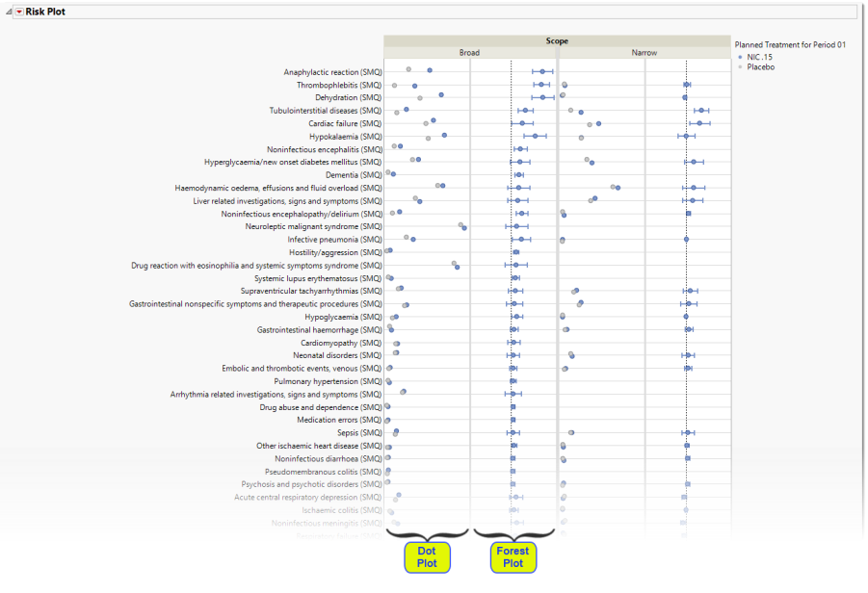Select Pulmonary hypertension (SMQ) label
The width and height of the screenshot is (868, 593).
328,381
